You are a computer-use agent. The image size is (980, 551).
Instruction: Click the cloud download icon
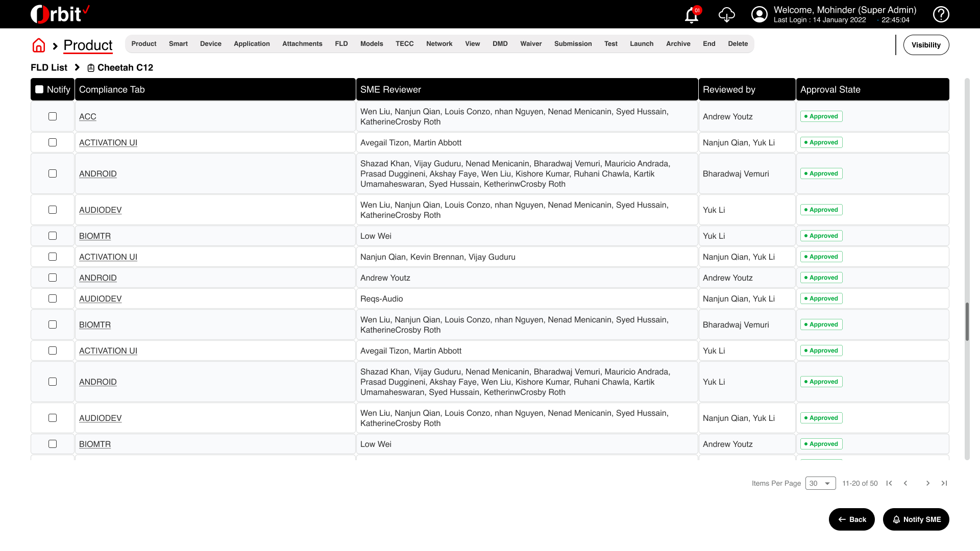(727, 15)
